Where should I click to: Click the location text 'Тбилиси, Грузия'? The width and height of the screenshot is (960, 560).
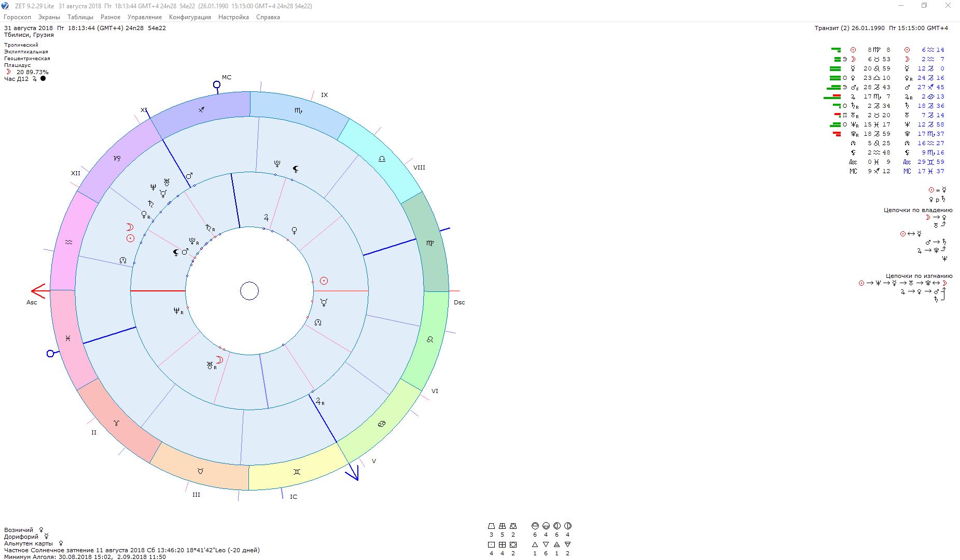(29, 35)
